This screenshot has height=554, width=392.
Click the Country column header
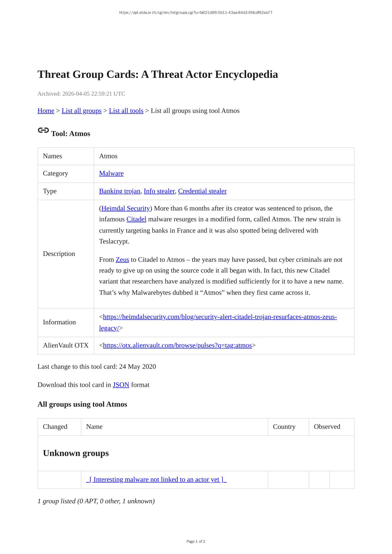pos(284,427)
